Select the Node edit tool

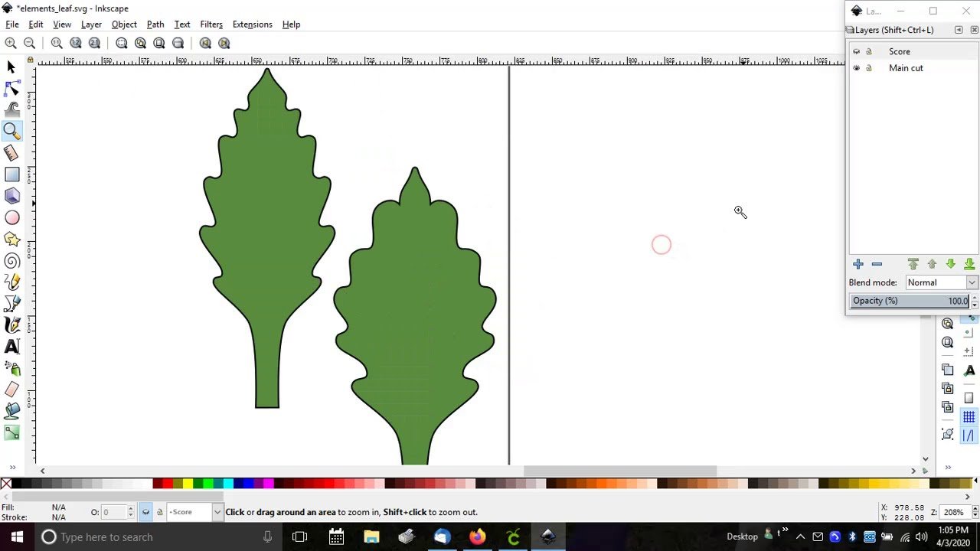pyautogui.click(x=11, y=89)
